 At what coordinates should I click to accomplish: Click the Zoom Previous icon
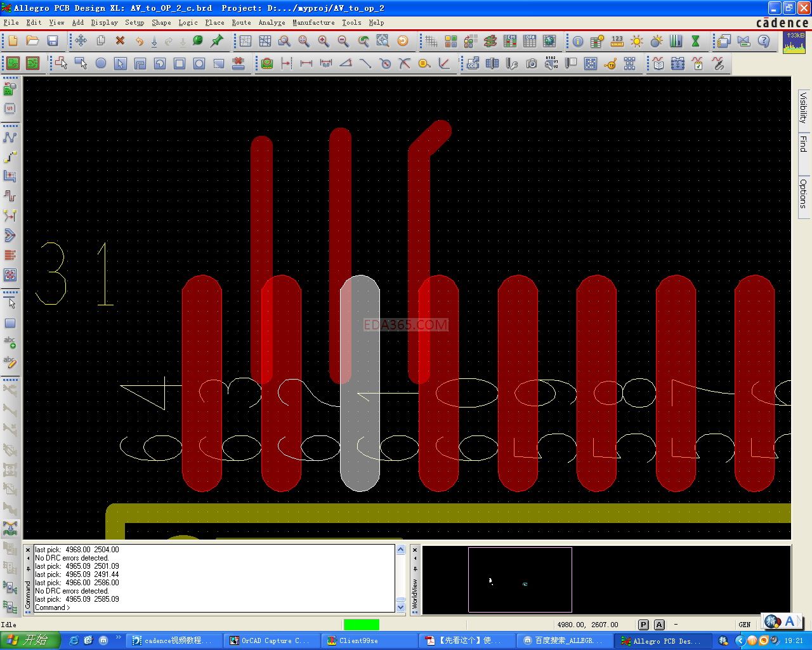coord(363,41)
